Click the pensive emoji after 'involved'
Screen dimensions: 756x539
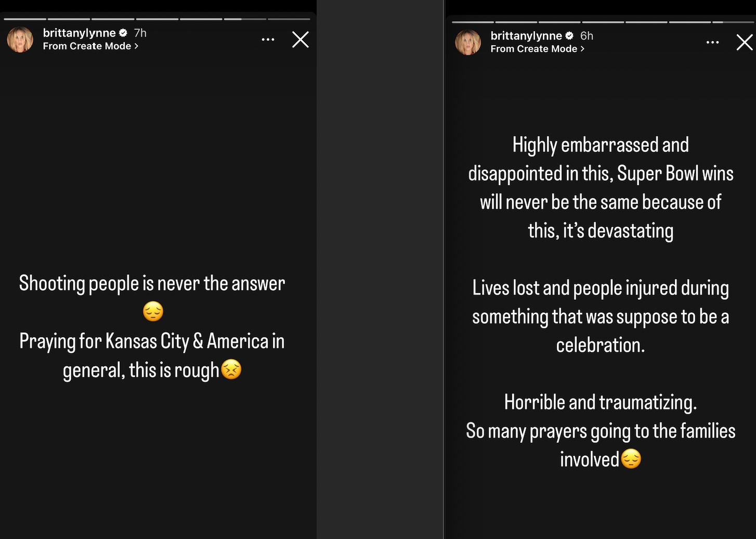[631, 459]
